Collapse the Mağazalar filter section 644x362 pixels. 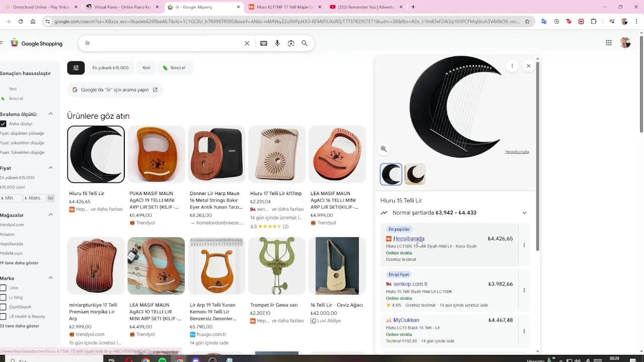click(x=51, y=215)
